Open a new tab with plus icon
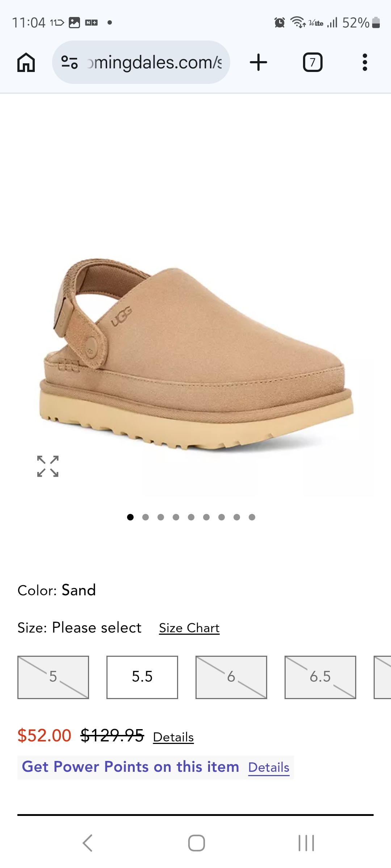Image resolution: width=391 pixels, height=868 pixels. pos(258,62)
